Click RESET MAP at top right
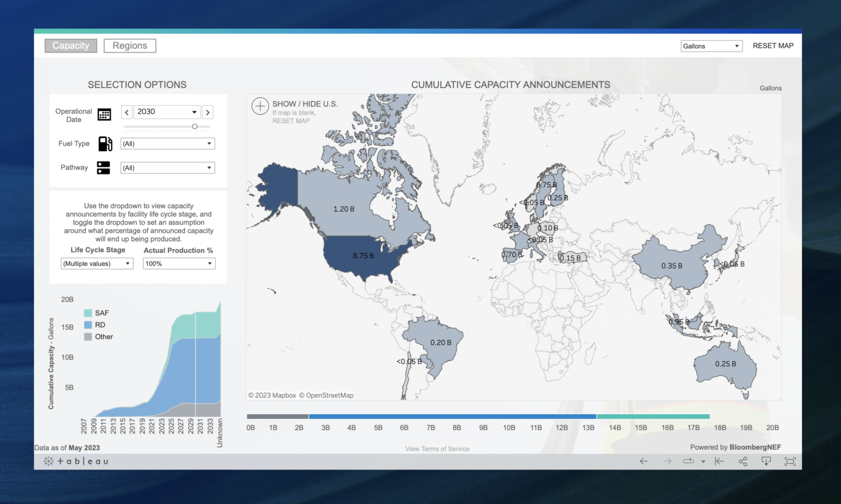The image size is (841, 504). [773, 45]
